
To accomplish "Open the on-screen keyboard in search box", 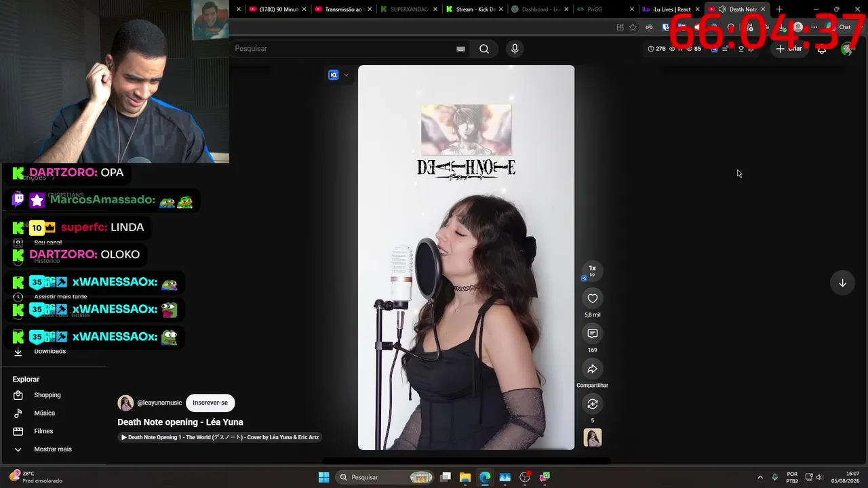I will click(x=460, y=49).
